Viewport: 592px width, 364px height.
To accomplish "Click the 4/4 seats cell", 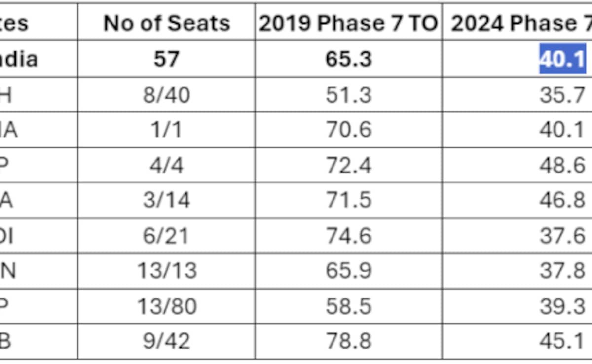I will [x=166, y=165].
